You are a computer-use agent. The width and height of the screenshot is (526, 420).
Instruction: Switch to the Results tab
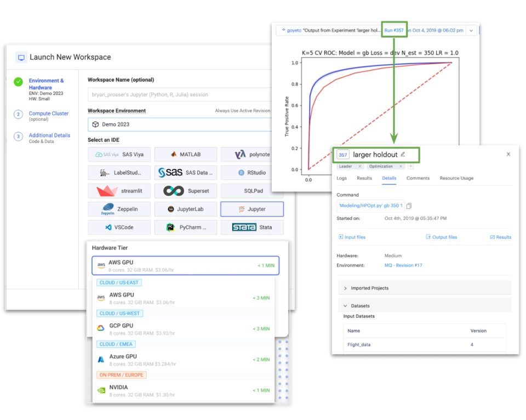(364, 178)
